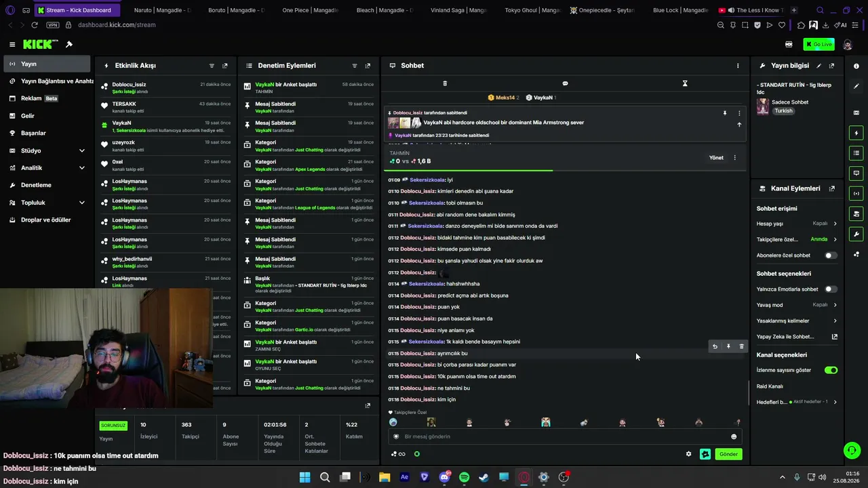Send the message with Gönder
Screen dimensions: 868x488
coord(728,454)
